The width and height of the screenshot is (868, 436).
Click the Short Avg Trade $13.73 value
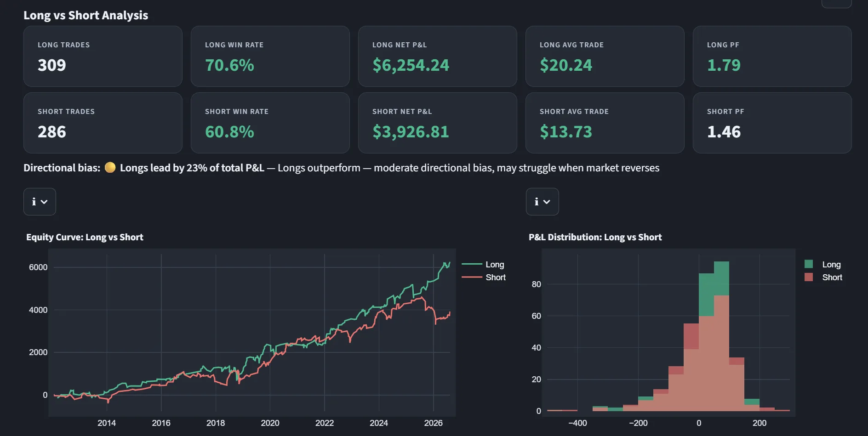(566, 132)
